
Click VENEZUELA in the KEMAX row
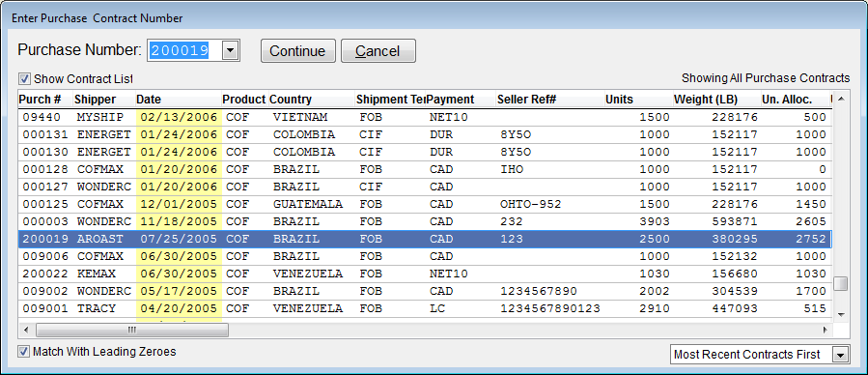308,274
